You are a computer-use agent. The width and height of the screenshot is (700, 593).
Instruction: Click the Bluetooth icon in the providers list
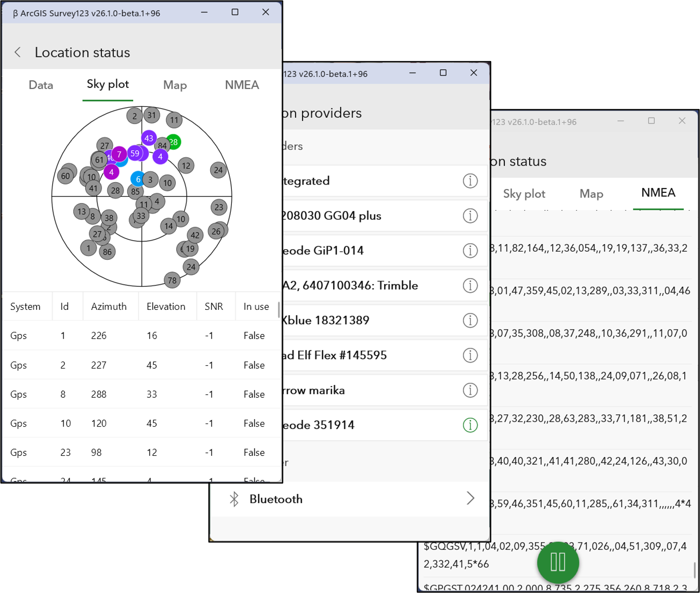234,499
